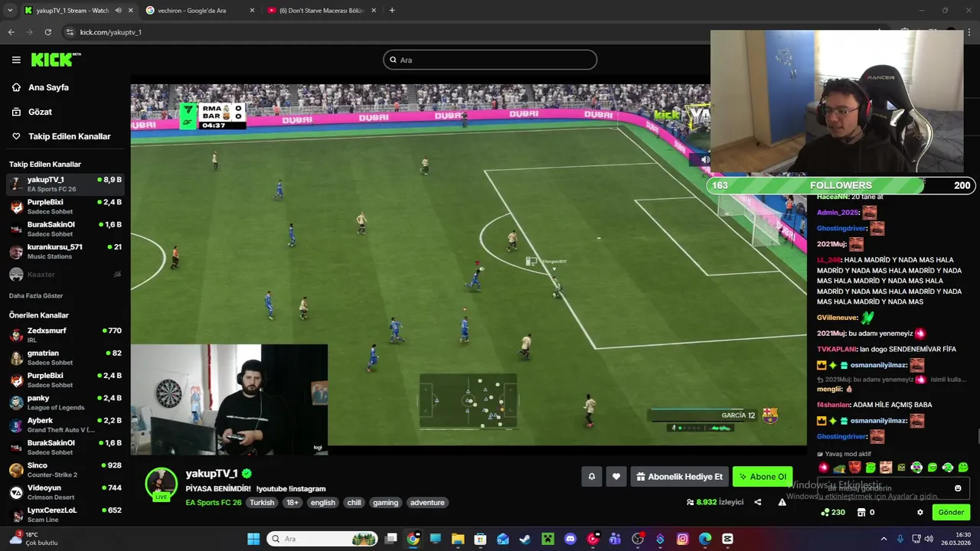Click the site info icon in address bar
This screenshot has width=980, height=551.
point(70,32)
